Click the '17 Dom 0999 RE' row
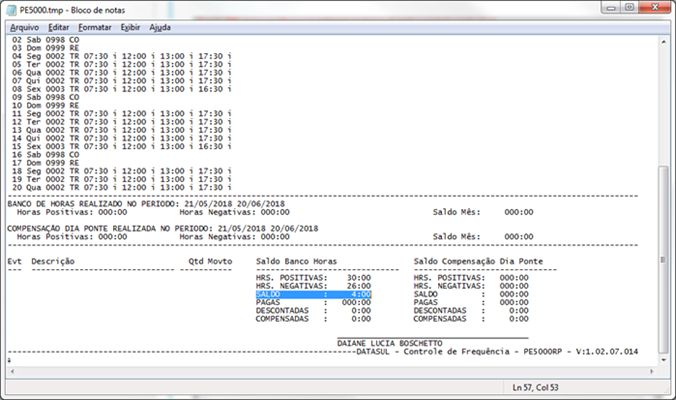 click(x=45, y=163)
